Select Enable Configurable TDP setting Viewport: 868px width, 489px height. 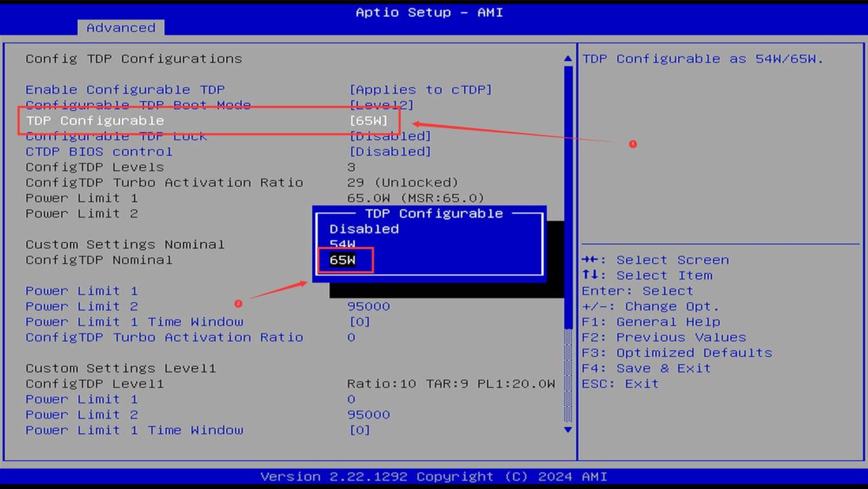[x=125, y=90]
